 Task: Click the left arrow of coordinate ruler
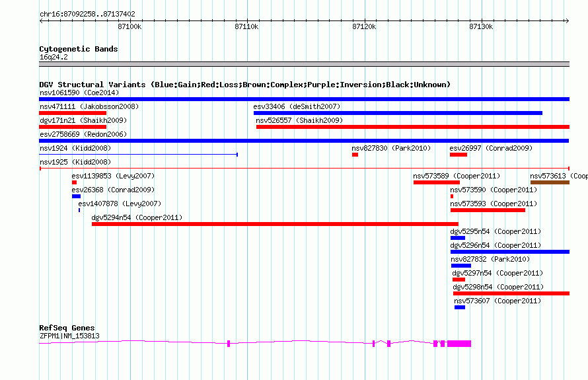click(x=42, y=20)
